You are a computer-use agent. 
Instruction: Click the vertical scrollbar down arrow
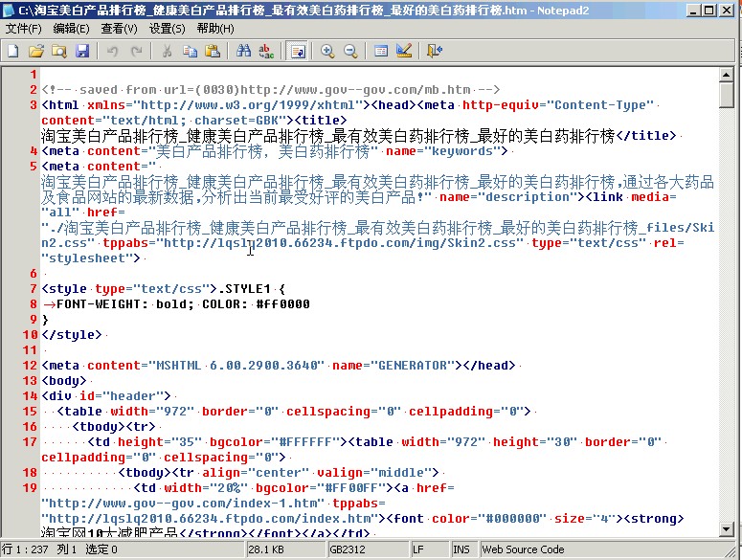pos(727,528)
